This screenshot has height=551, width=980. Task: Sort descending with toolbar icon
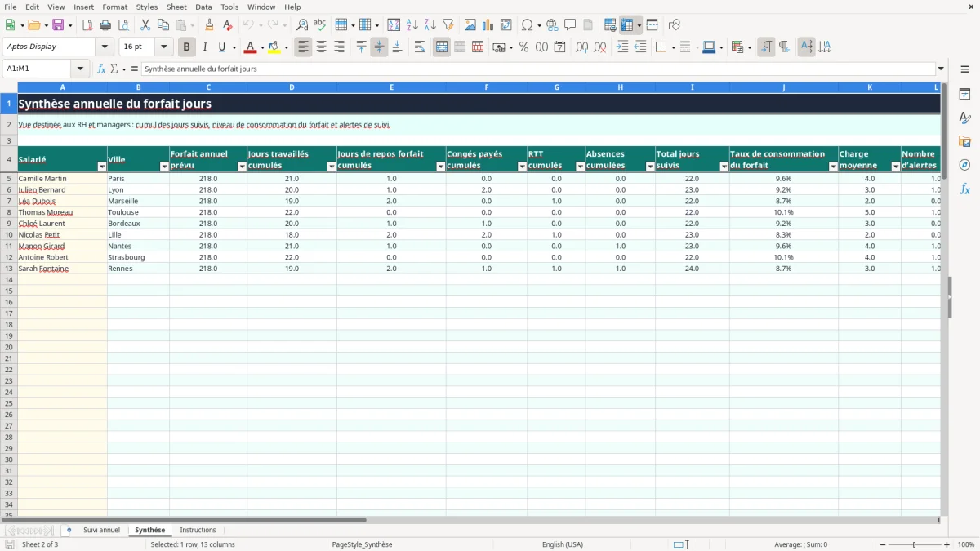[x=430, y=25]
